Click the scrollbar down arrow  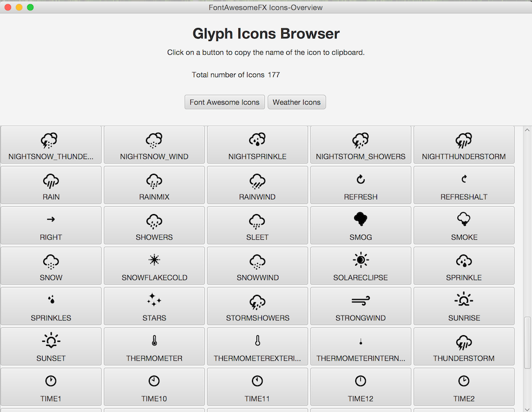pos(527,409)
